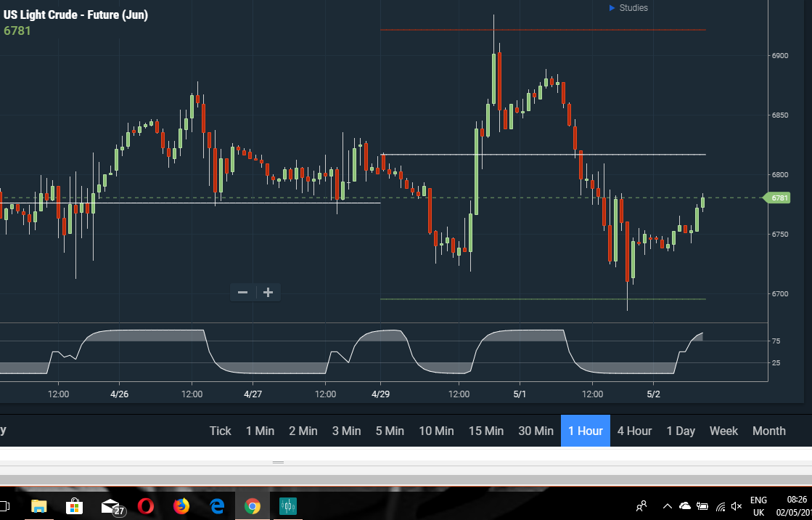
Task: Click the green 6781 price under title
Action: pyautogui.click(x=17, y=31)
